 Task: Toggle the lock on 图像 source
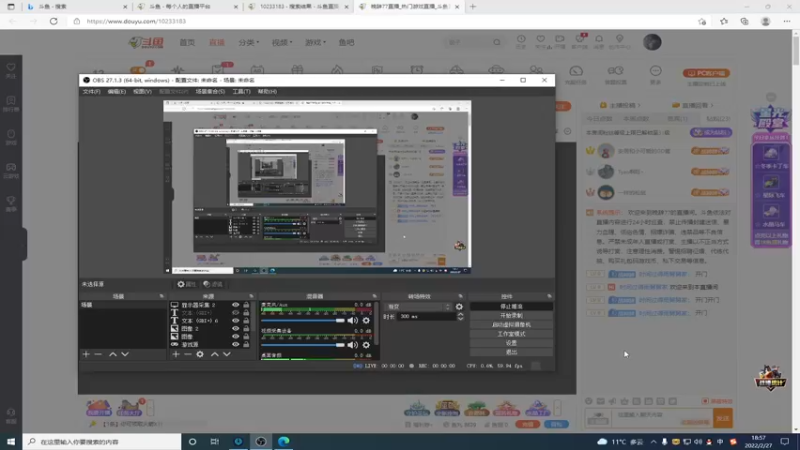point(246,337)
